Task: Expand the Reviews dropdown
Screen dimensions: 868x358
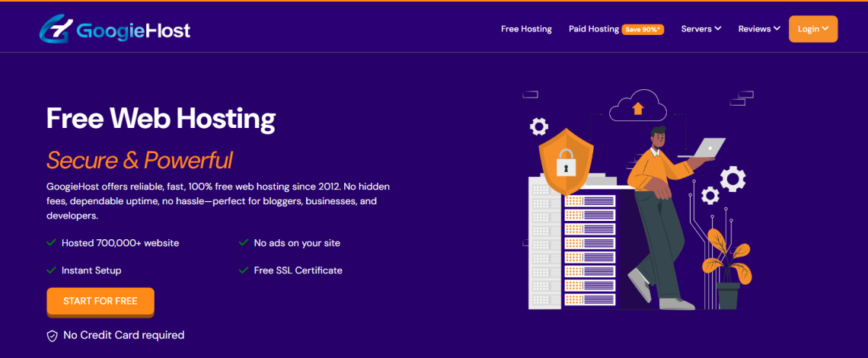Action: (x=760, y=29)
